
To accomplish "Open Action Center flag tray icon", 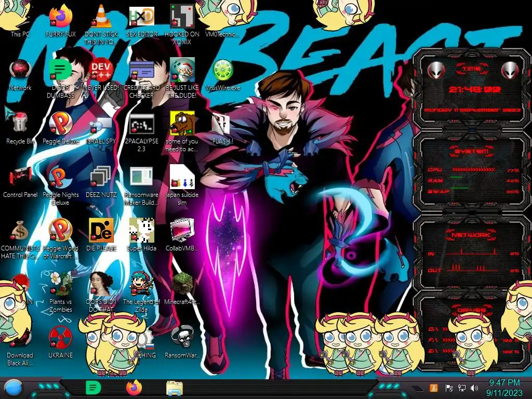I will point(449,388).
